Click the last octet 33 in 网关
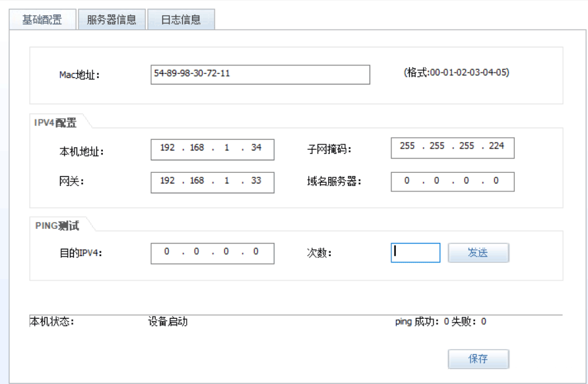Image resolution: width=588 pixels, height=384 pixels. [x=257, y=180]
